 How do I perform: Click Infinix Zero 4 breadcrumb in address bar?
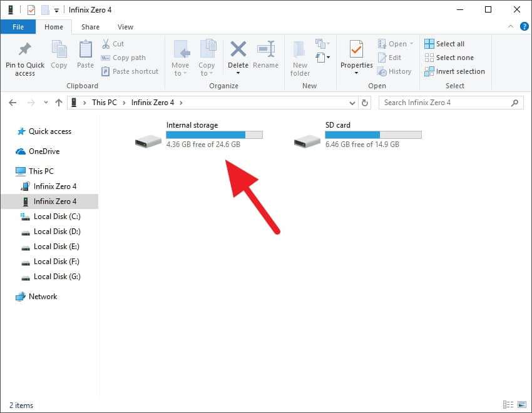152,103
